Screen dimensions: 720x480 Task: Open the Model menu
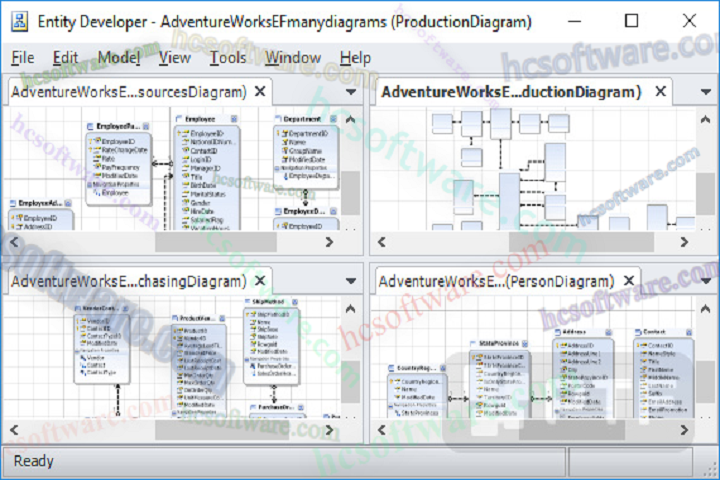pyautogui.click(x=118, y=58)
